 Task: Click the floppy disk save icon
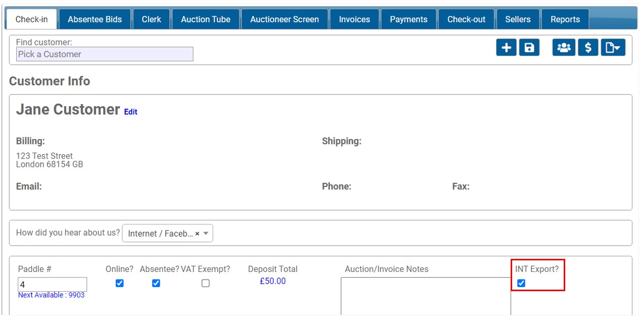pos(529,48)
